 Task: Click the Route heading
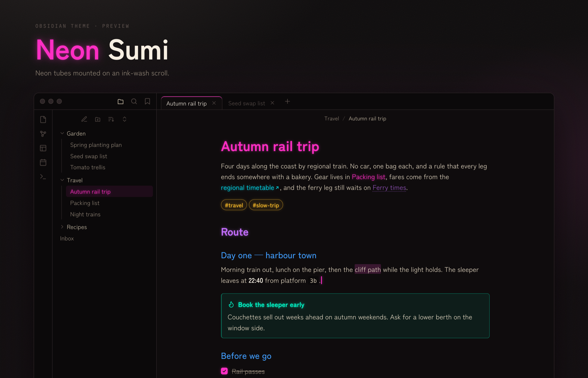(235, 232)
